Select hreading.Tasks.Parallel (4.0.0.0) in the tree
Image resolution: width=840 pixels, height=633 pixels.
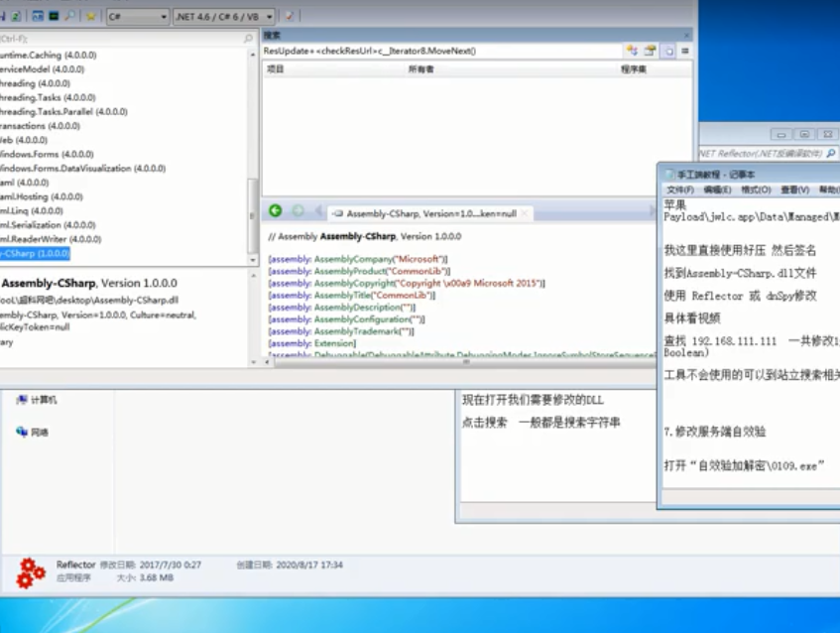click(63, 111)
